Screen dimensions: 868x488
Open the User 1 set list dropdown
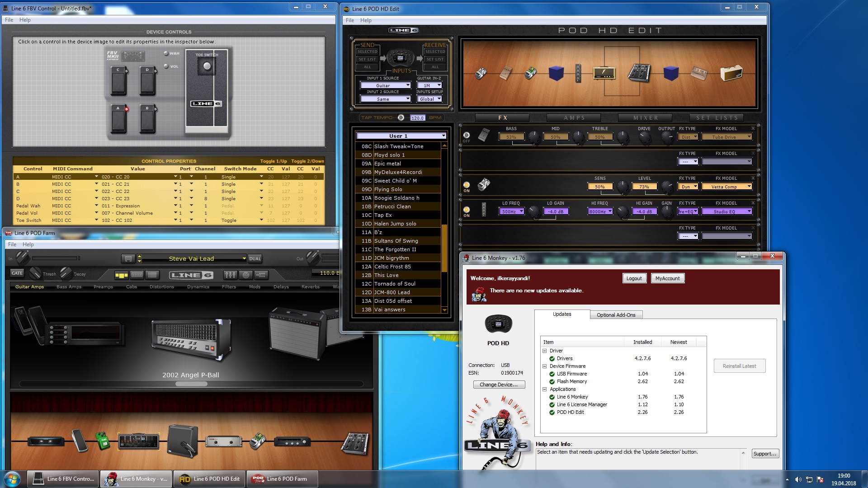click(x=401, y=136)
